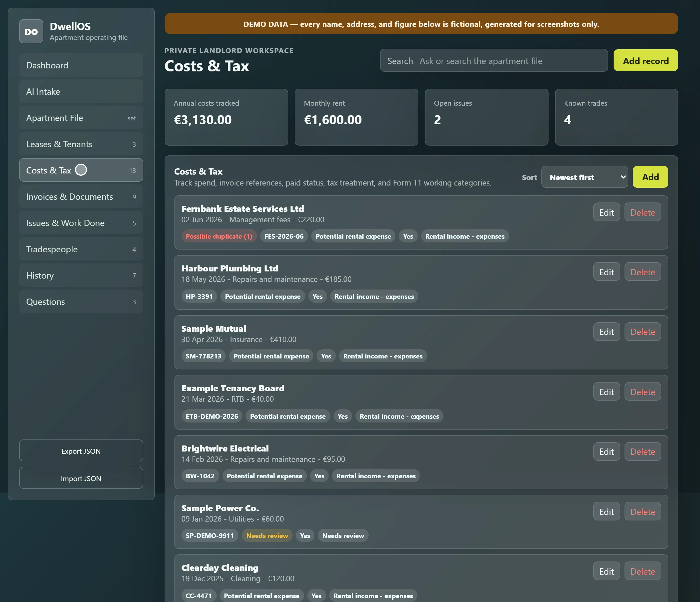
Task: Edit the Fernbank Estate Services Ltd record
Action: [x=606, y=212]
